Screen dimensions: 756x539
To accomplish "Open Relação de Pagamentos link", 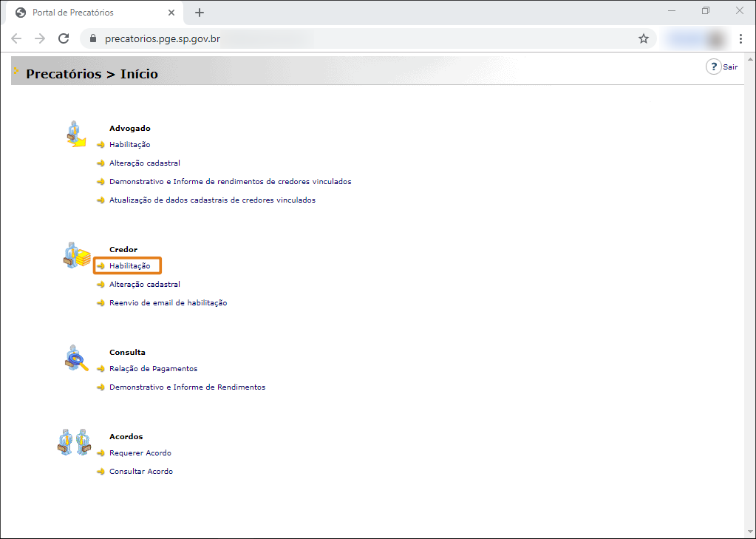I will 153,369.
